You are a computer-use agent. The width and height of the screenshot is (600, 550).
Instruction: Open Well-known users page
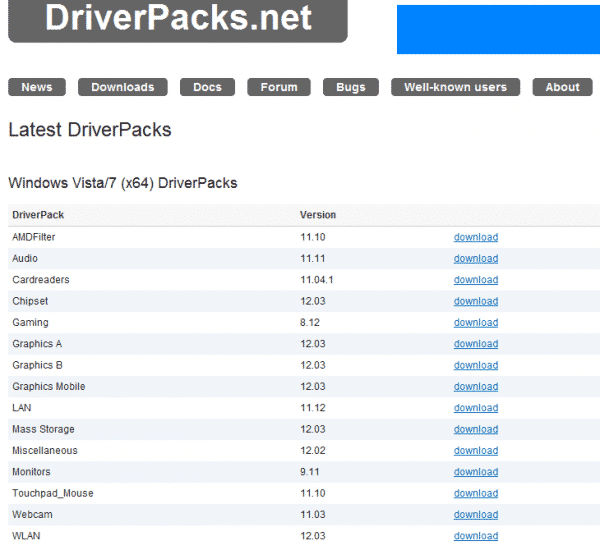[455, 87]
